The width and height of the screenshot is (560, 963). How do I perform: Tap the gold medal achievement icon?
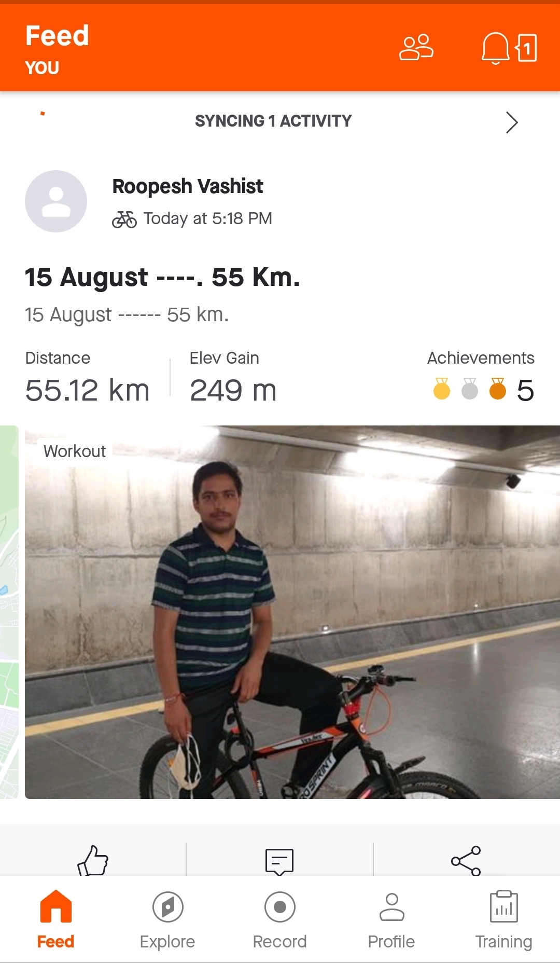(x=442, y=389)
